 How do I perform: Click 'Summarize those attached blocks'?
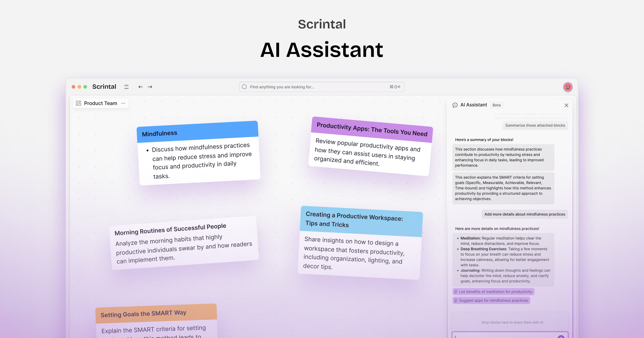coord(535,125)
